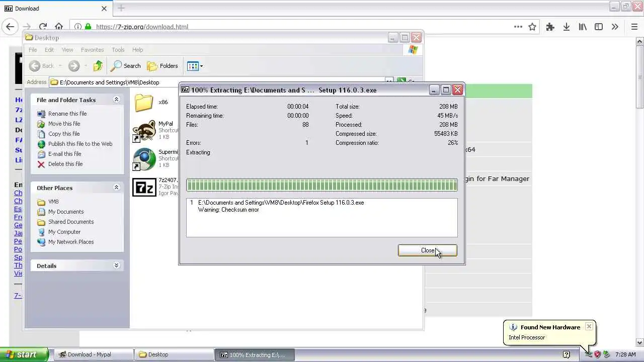Dismiss Found New Hardware balloon
The width and height of the screenshot is (644, 362).
(589, 326)
